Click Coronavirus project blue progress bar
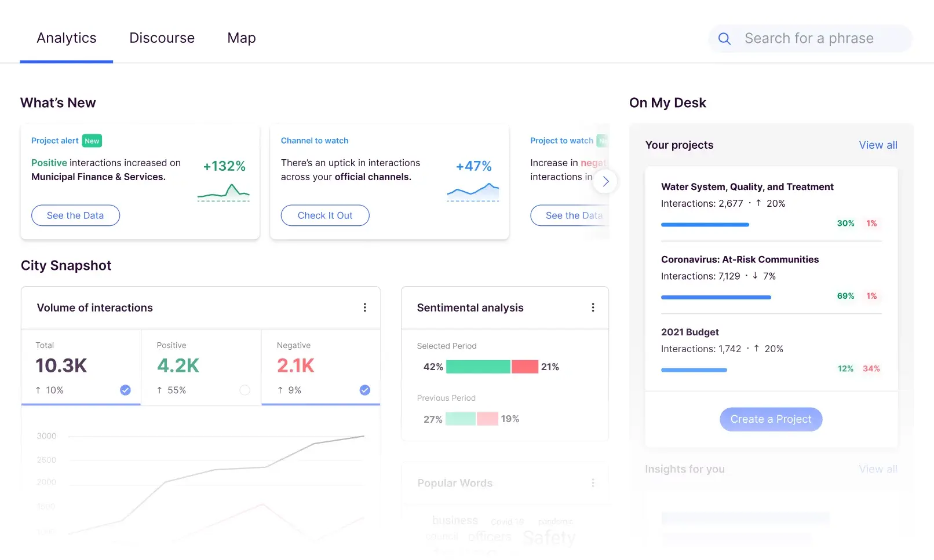This screenshot has height=560, width=934. coord(716,297)
